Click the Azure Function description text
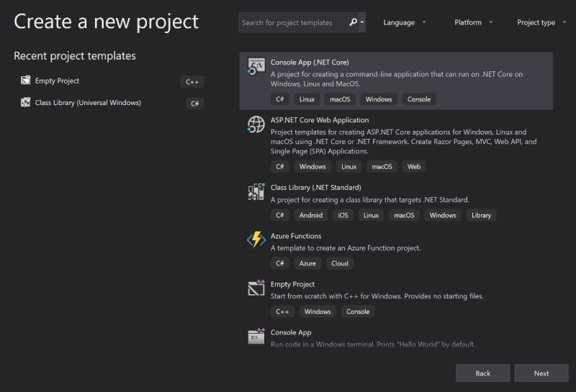 pyautogui.click(x=346, y=248)
